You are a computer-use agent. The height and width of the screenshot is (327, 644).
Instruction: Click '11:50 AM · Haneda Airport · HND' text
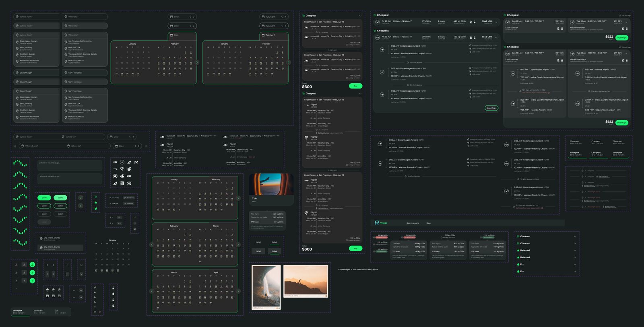pyautogui.click(x=600, y=69)
